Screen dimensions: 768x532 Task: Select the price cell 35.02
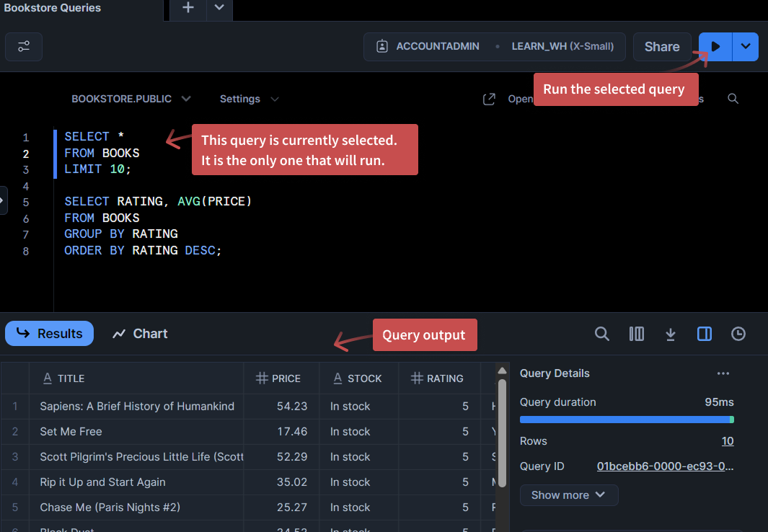coord(282,482)
